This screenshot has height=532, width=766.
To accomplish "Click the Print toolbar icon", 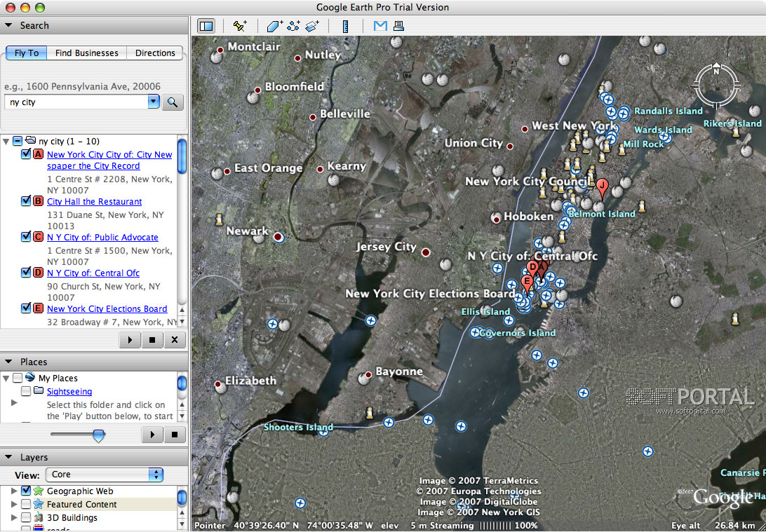I will point(398,26).
